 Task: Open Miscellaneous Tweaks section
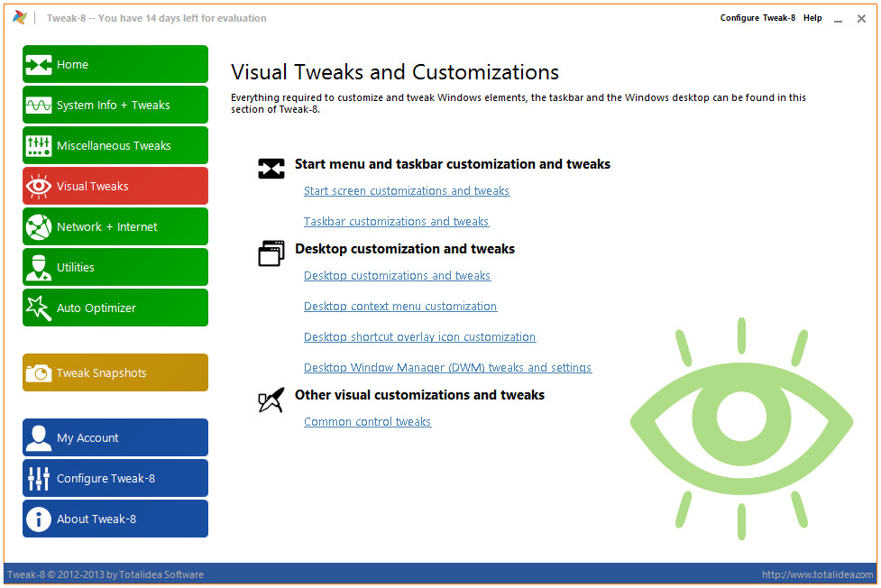pos(115,145)
